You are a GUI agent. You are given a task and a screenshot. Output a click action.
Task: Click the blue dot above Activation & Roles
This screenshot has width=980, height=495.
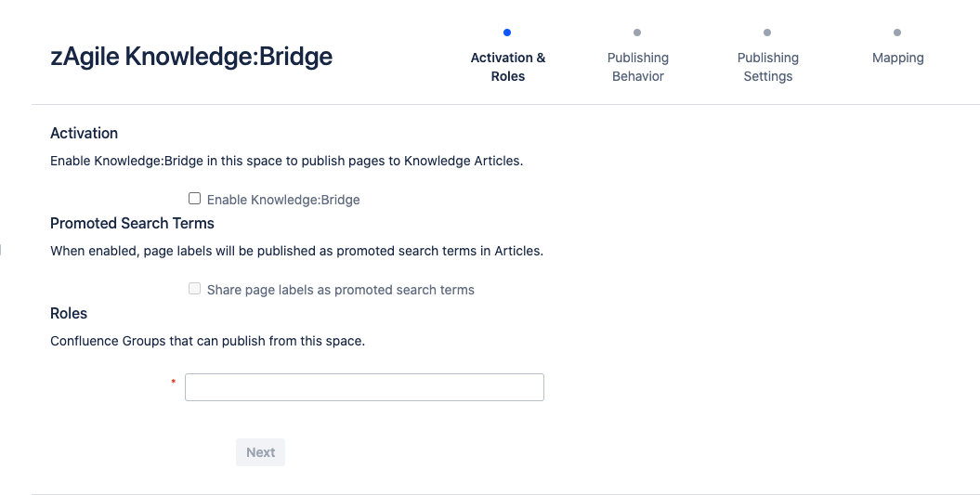click(507, 33)
